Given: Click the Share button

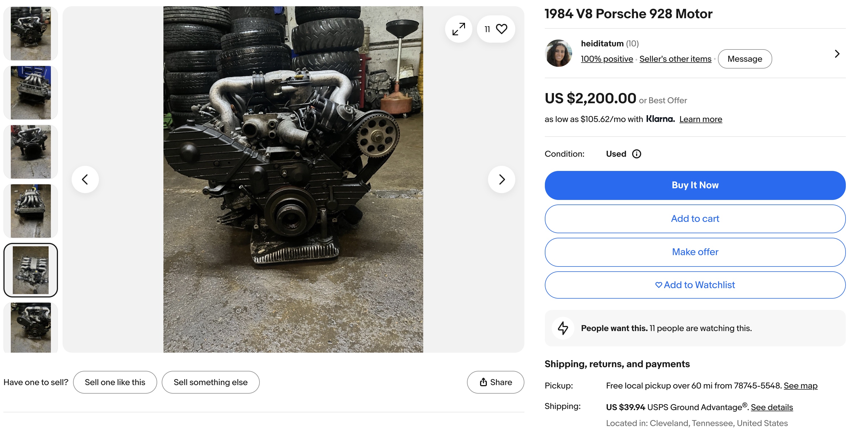Looking at the screenshot, I should 495,382.
